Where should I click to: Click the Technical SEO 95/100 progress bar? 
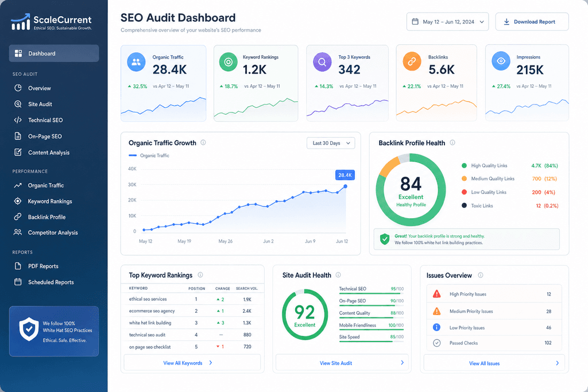tap(372, 293)
